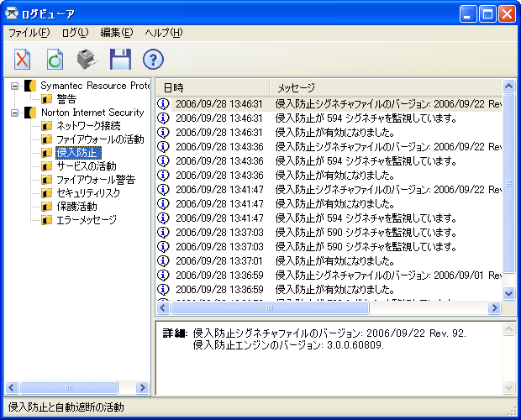Screen dimensions: 521x420
Task: Click info icon of first 13:36:59 row
Action: click(163, 276)
